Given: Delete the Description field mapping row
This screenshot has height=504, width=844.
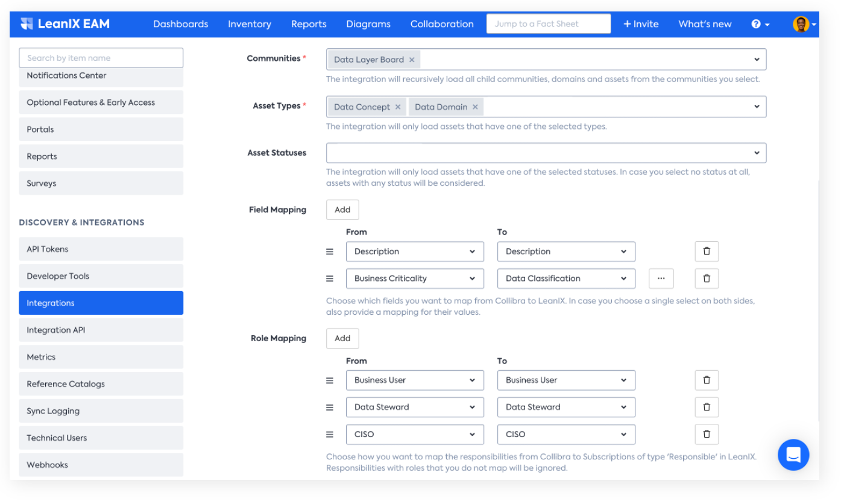Looking at the screenshot, I should [x=707, y=251].
